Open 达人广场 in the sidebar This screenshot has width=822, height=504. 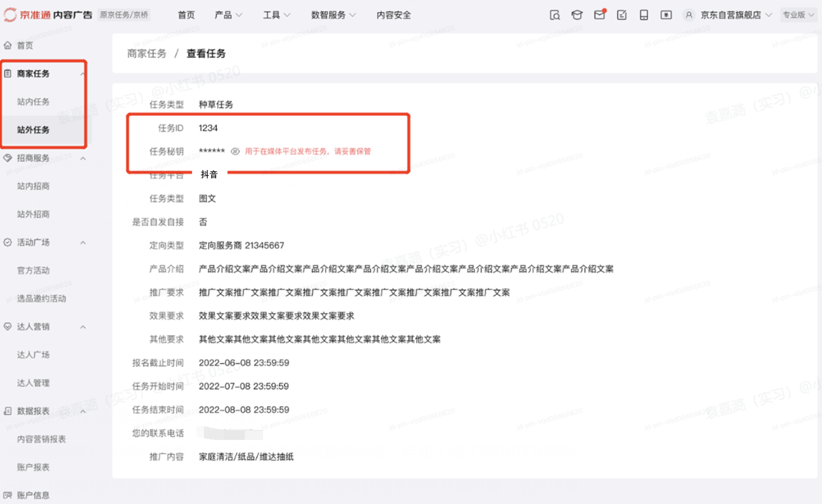click(33, 355)
